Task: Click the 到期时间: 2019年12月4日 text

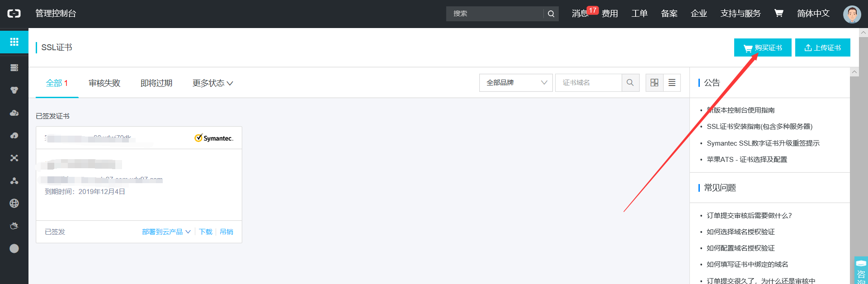Action: tap(85, 192)
